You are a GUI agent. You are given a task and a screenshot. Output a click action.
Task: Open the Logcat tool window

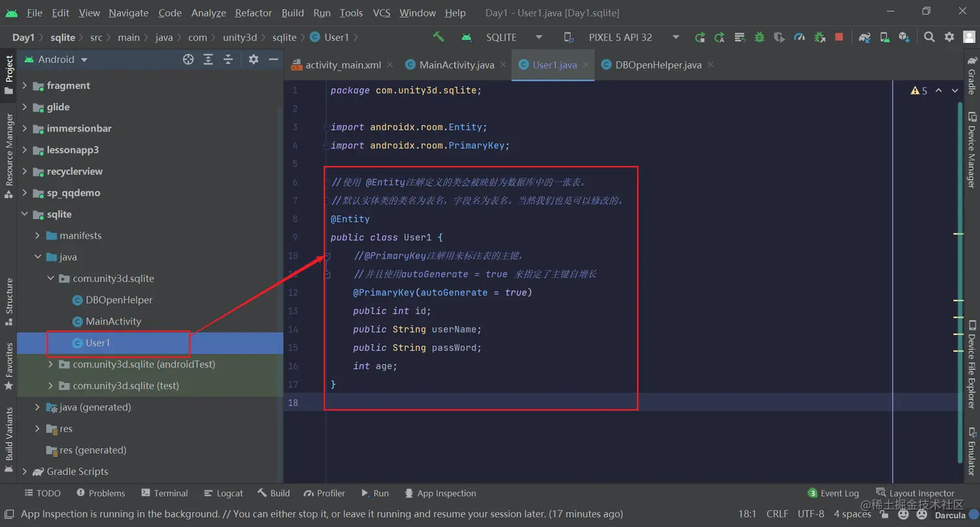click(224, 493)
